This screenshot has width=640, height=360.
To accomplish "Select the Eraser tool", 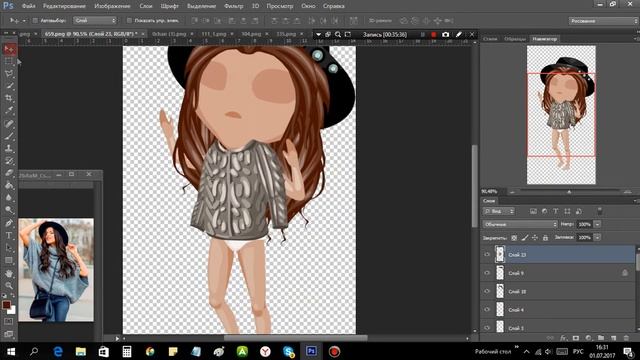I will point(9,173).
